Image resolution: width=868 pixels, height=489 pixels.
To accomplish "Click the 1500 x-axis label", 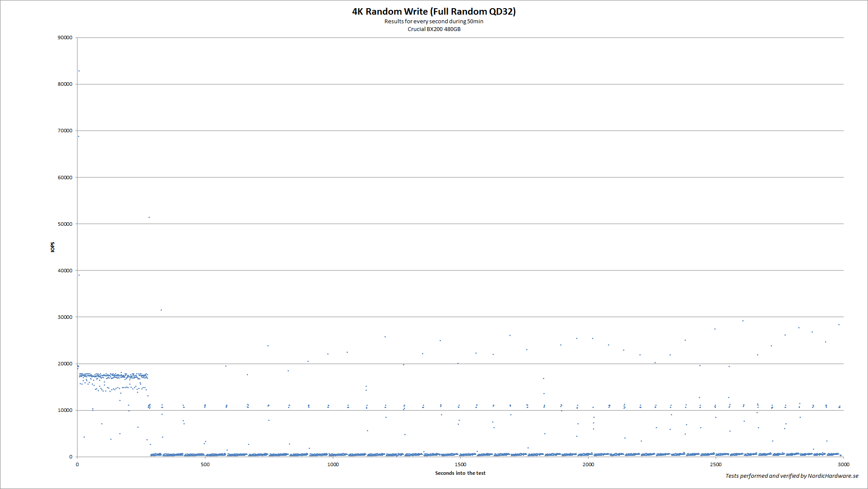I will (460, 464).
